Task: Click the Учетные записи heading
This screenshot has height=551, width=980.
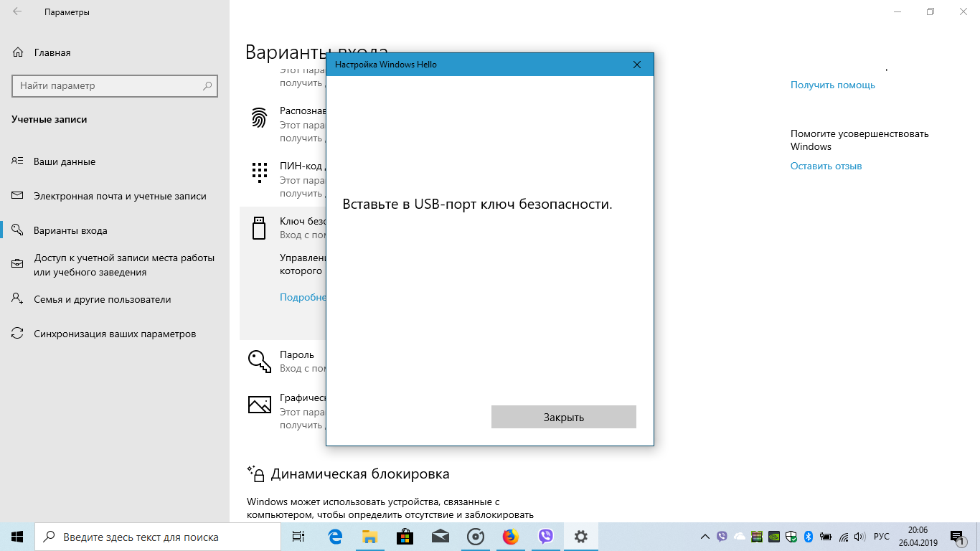Action: (50, 119)
